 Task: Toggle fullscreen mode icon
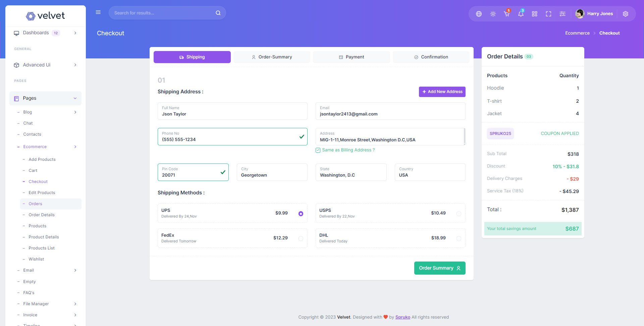[548, 14]
